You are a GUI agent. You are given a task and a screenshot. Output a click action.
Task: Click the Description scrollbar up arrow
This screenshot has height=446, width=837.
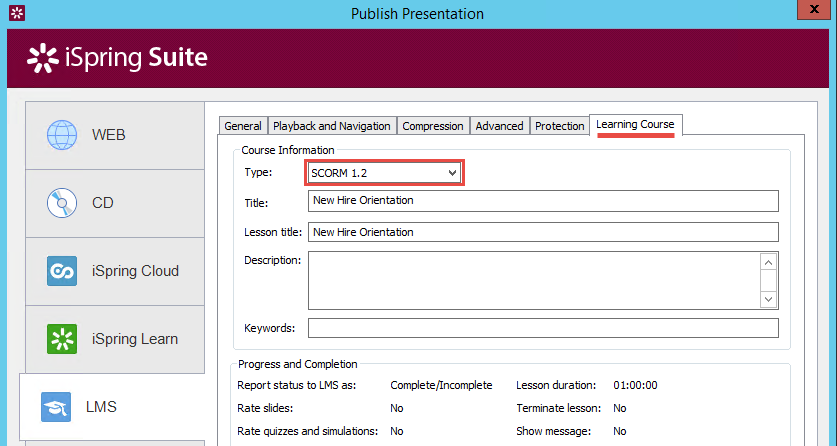(x=769, y=262)
